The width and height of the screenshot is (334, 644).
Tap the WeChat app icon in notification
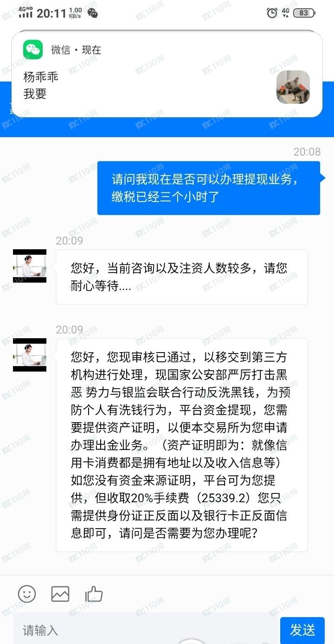tap(33, 50)
